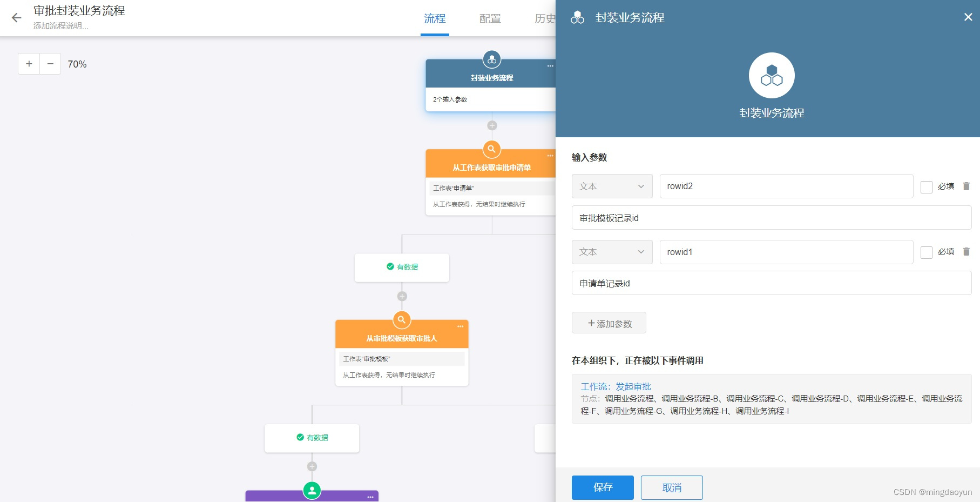Click the zoom out minus icon on the canvas
980x502 pixels.
click(x=50, y=64)
